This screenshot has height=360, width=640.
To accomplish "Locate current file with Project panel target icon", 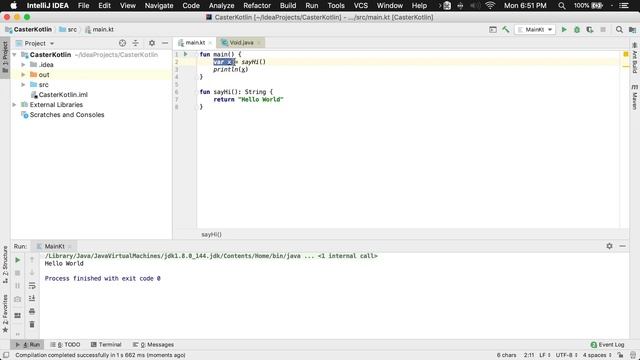I will coord(122,43).
